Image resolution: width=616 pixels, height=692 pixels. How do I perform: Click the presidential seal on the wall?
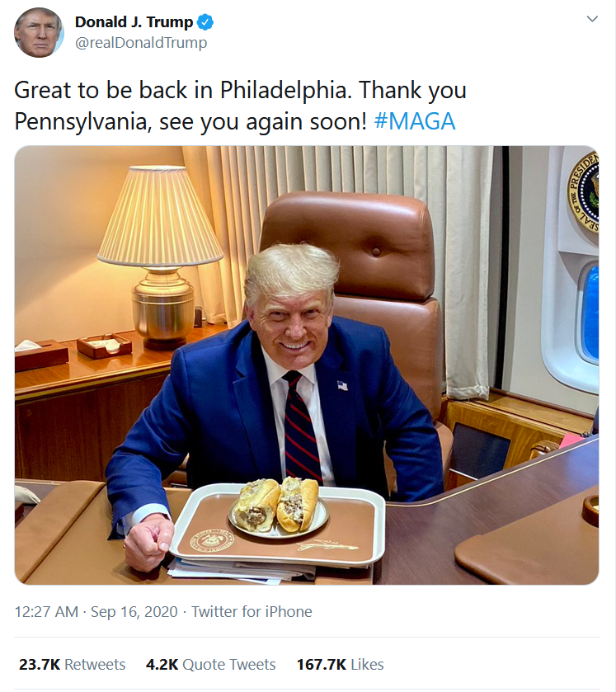click(585, 192)
